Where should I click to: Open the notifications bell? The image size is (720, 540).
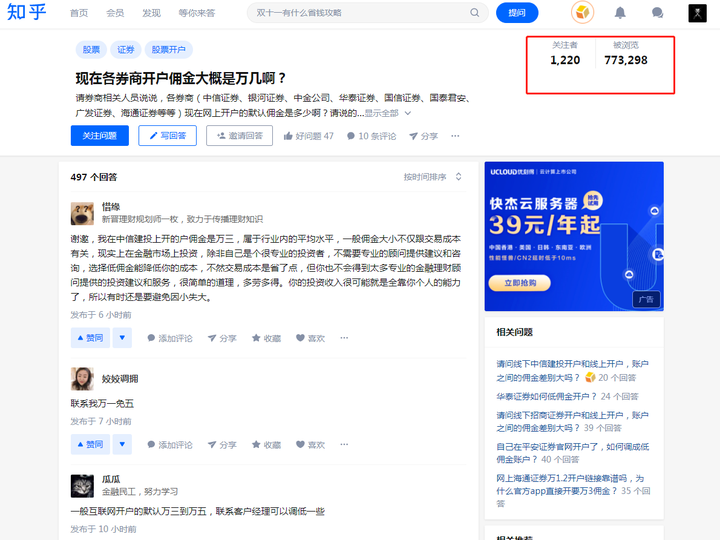[620, 13]
